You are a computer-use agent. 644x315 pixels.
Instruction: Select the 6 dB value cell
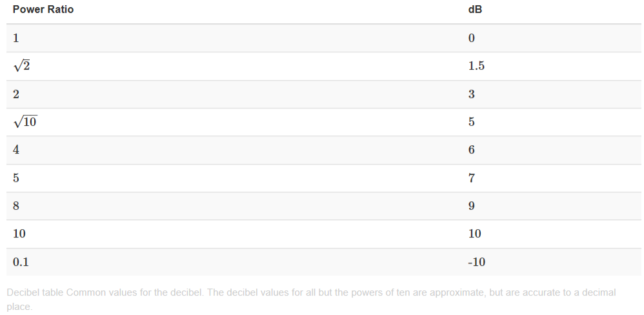coord(472,150)
